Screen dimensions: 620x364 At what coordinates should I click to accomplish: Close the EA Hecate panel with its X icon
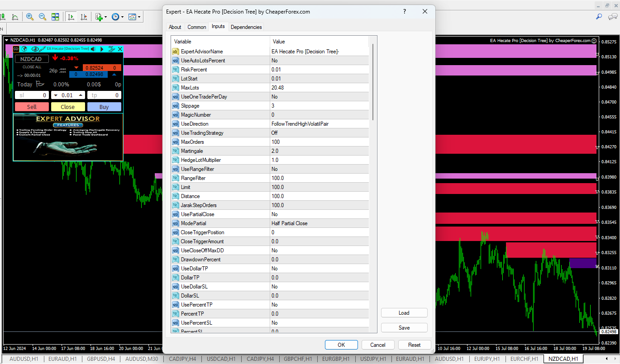click(x=120, y=49)
